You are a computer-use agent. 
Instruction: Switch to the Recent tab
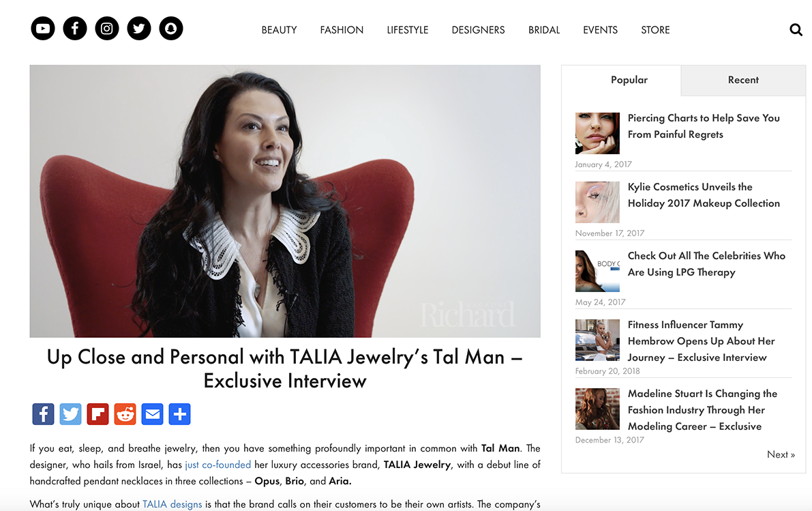point(743,80)
